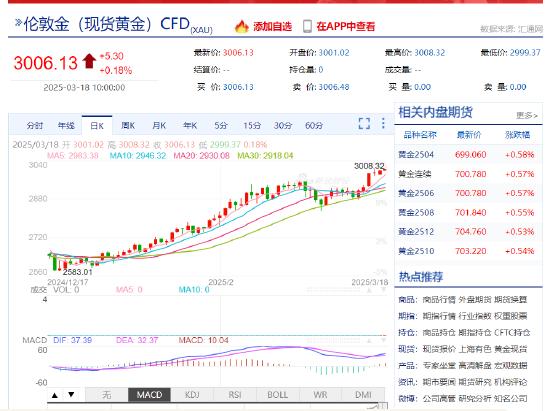The height and width of the screenshot is (411, 550).
Task: Switch chart to 分时 tab
Action: click(x=35, y=126)
